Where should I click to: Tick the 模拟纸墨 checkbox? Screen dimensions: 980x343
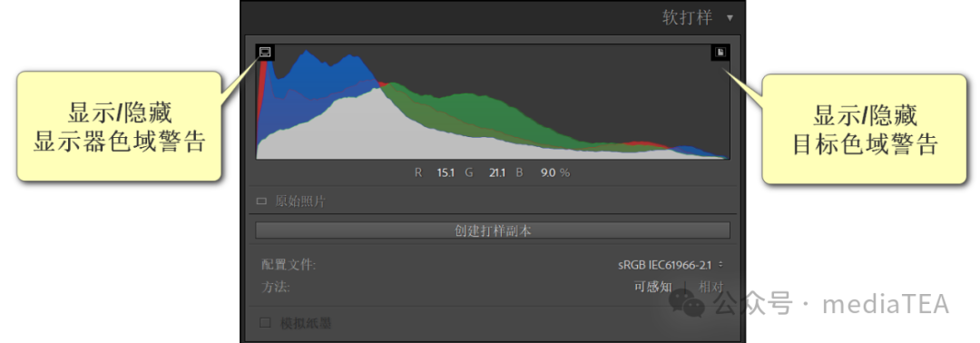click(x=265, y=323)
